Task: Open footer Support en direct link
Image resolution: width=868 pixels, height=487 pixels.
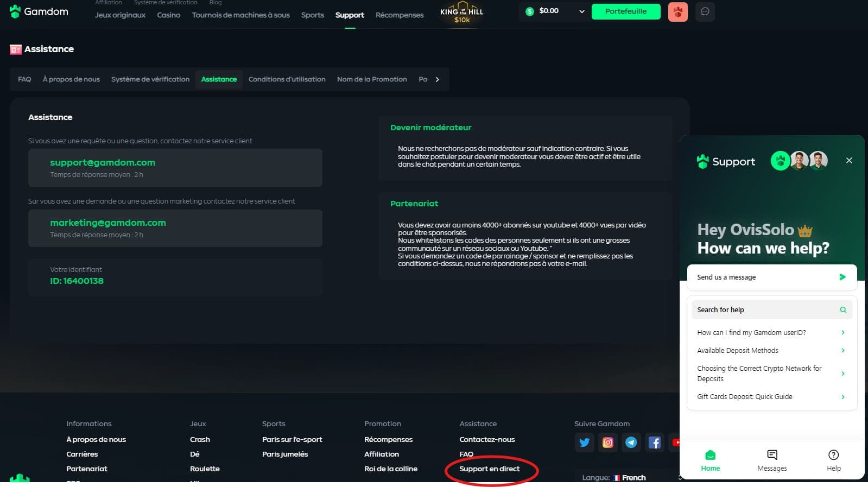Action: pyautogui.click(x=489, y=469)
